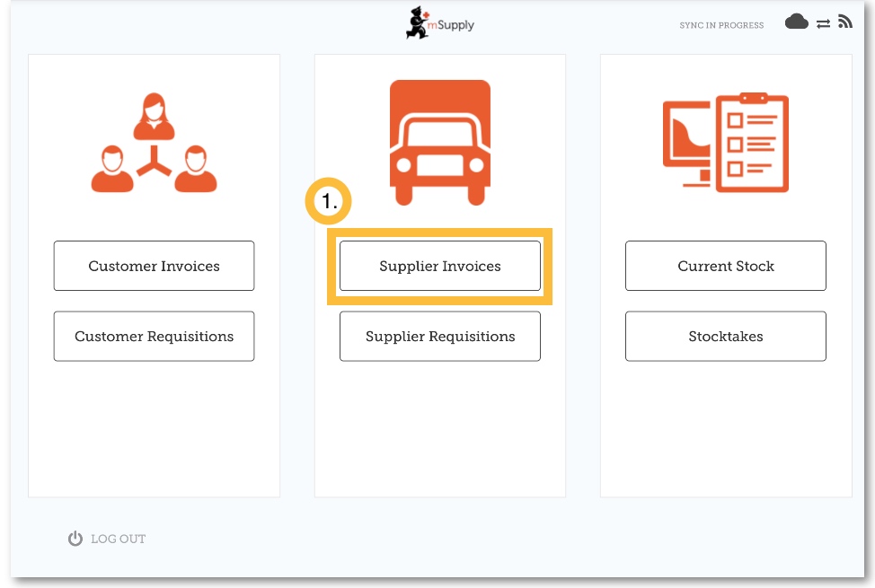Click the cloud sync status icon
The height and width of the screenshot is (588, 875).
[796, 22]
